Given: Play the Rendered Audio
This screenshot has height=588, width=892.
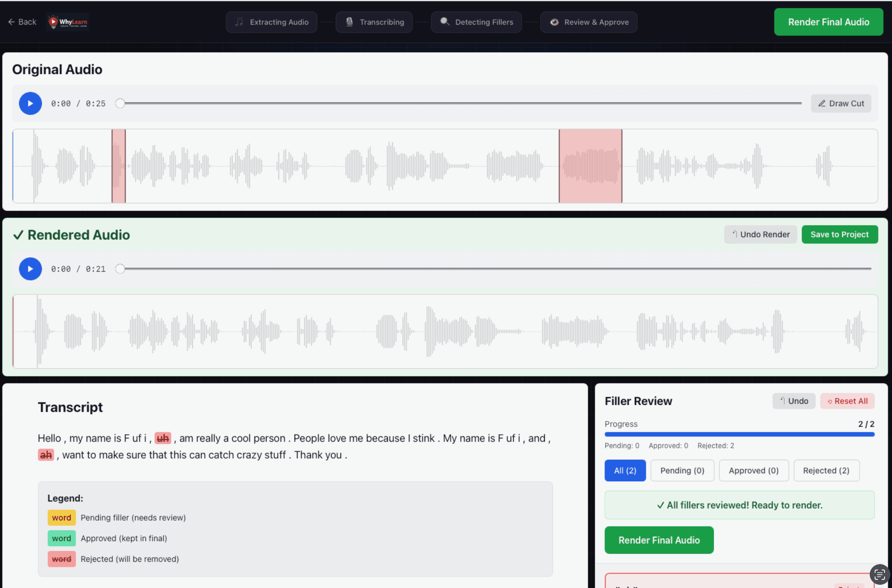Looking at the screenshot, I should (30, 269).
